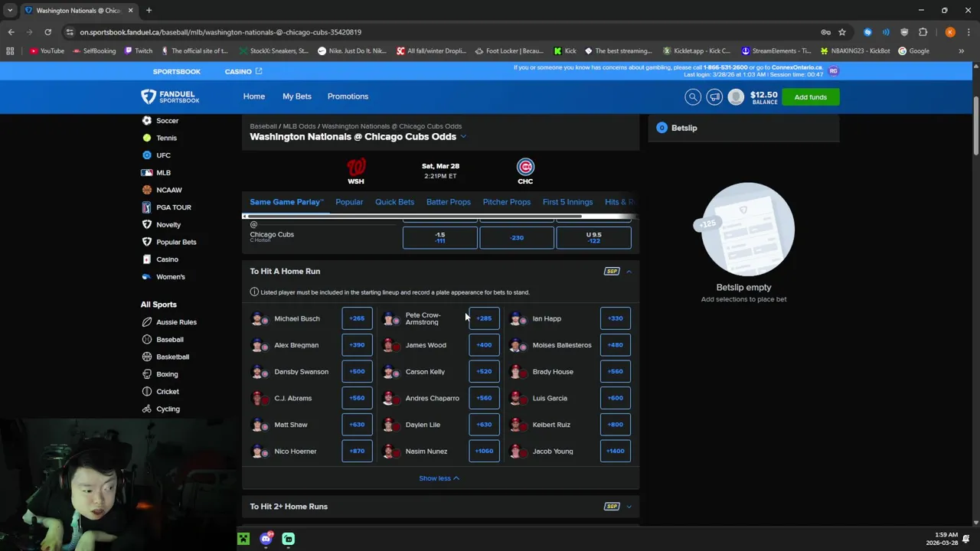The image size is (980, 551).
Task: Select the Baseball icon under All Sports
Action: 147,339
